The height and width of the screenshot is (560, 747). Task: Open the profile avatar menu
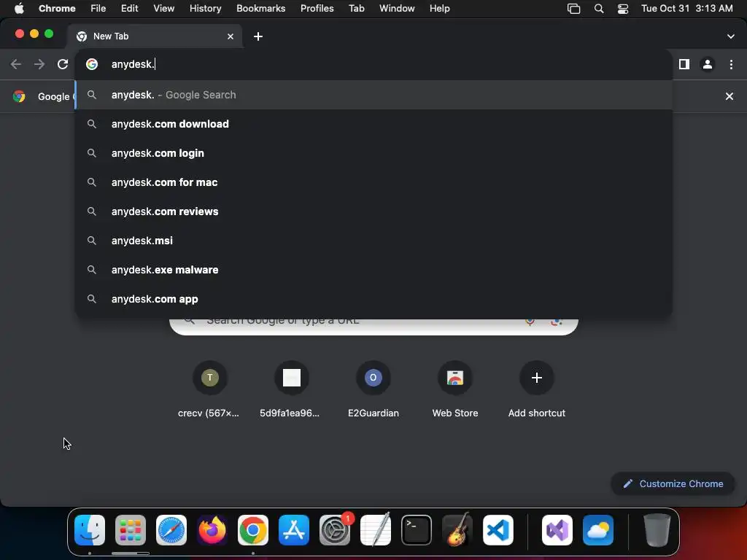[708, 64]
